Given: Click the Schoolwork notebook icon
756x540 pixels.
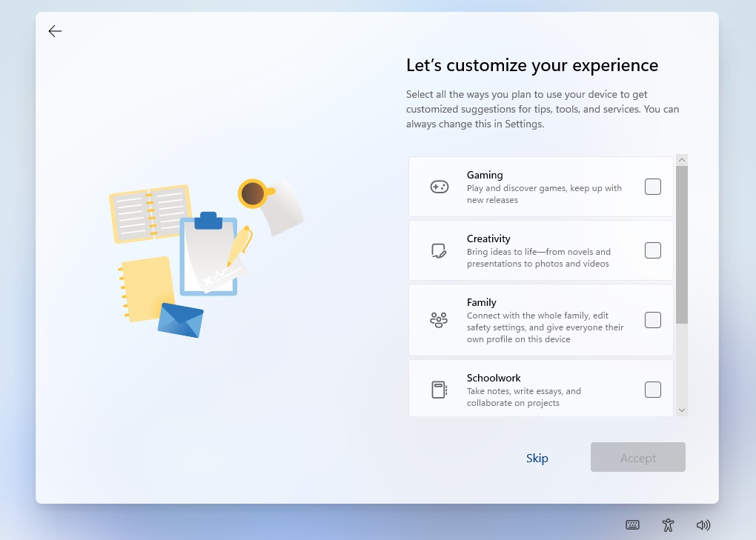Looking at the screenshot, I should [439, 390].
